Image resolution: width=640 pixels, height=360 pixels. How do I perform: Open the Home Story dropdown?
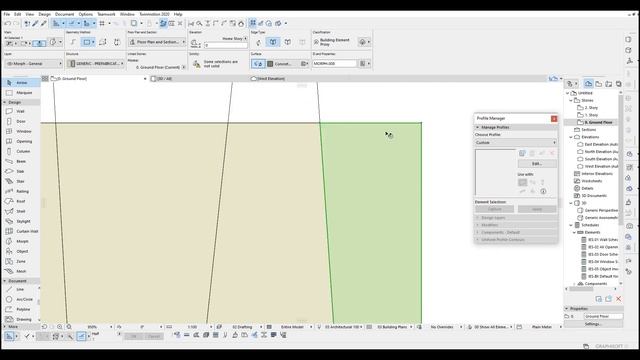click(x=234, y=38)
